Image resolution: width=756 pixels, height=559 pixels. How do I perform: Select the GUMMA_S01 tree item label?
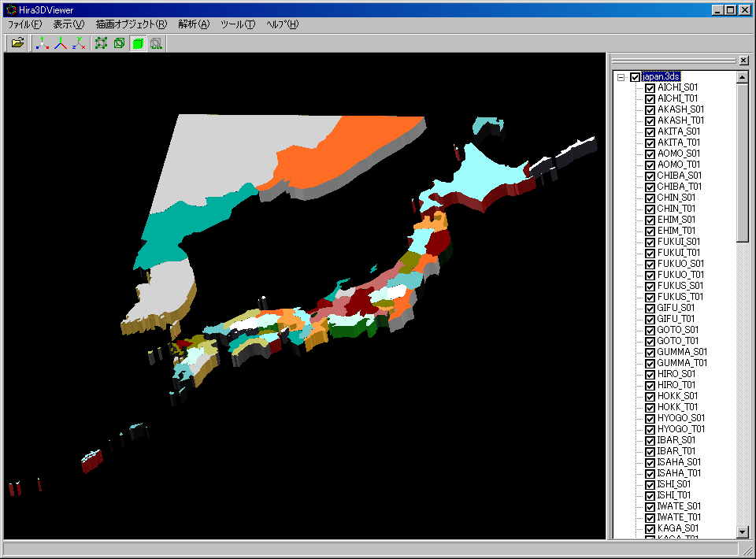click(x=682, y=352)
